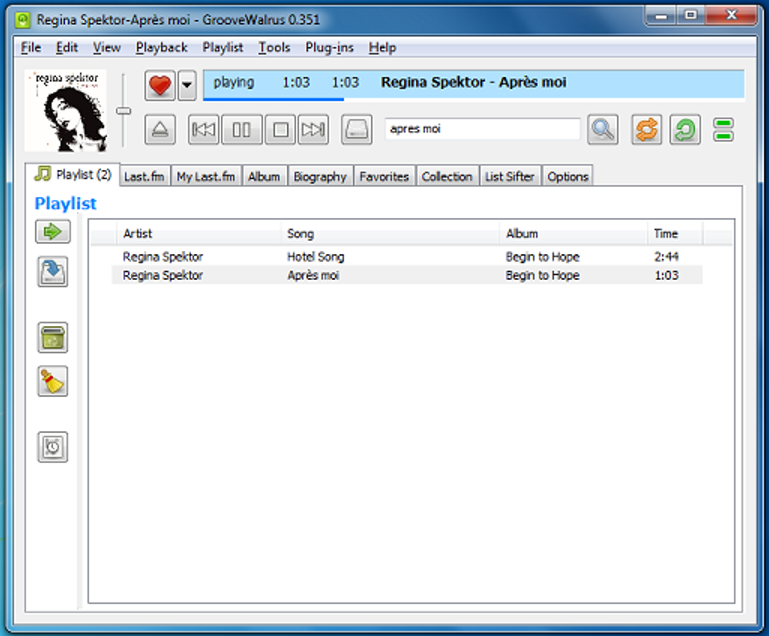Image resolution: width=769 pixels, height=636 pixels.
Task: Click the song progress bar
Action: [474, 100]
